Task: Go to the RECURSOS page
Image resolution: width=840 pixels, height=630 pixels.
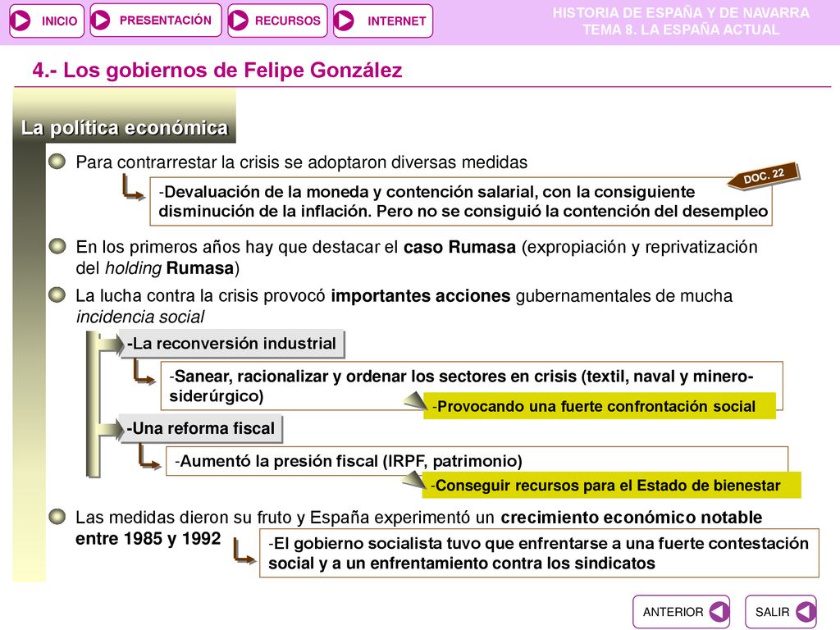Action: coord(277,21)
